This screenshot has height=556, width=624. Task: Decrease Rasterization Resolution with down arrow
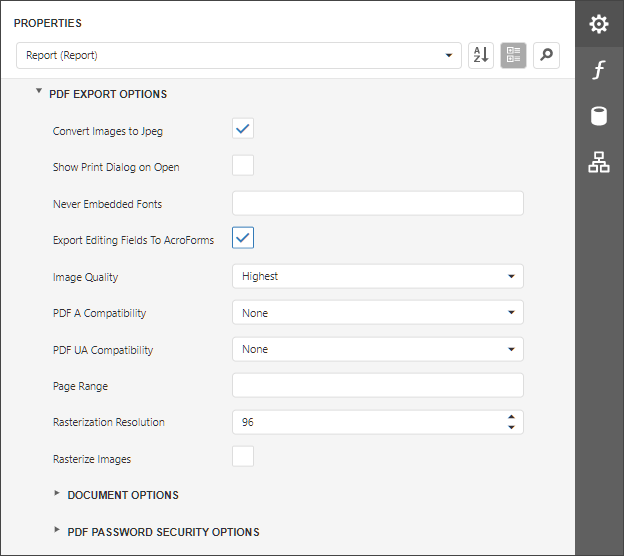coord(511,427)
